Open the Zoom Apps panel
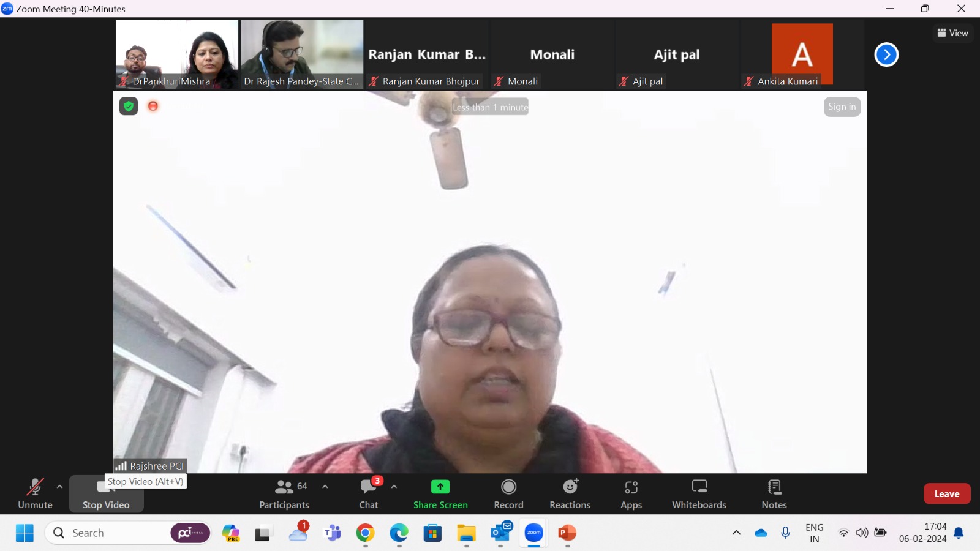 click(631, 494)
